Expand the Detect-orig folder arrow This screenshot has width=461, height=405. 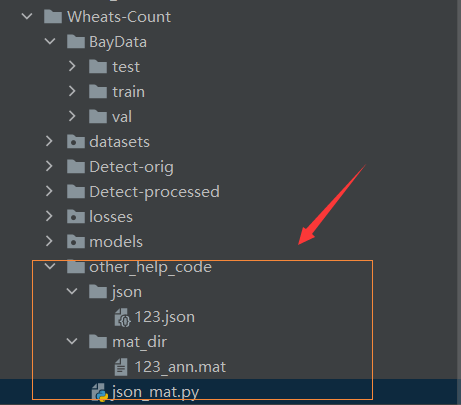click(49, 166)
